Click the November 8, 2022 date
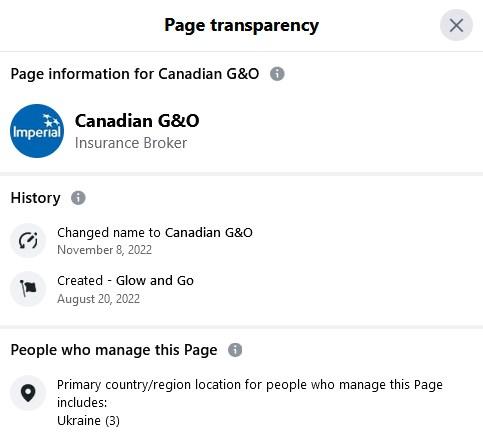 tap(104, 250)
